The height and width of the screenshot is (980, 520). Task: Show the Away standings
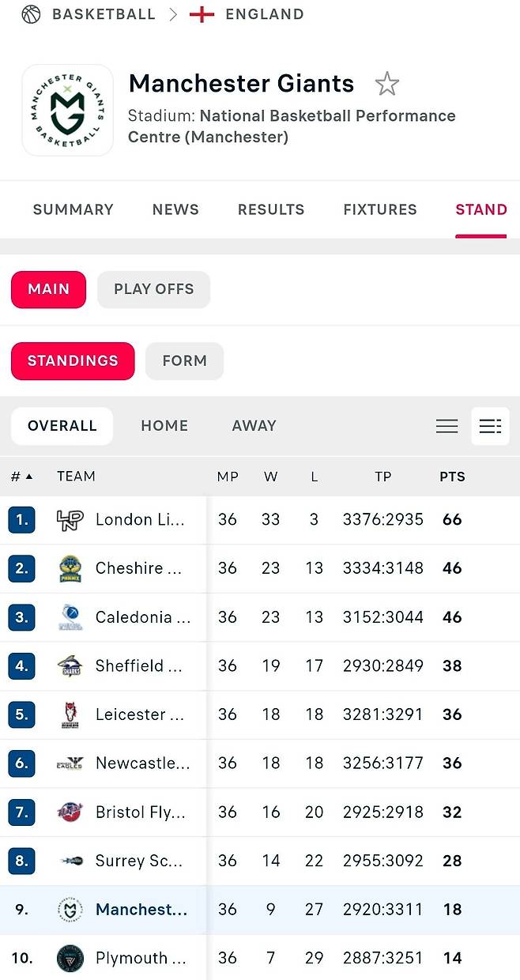pos(254,426)
